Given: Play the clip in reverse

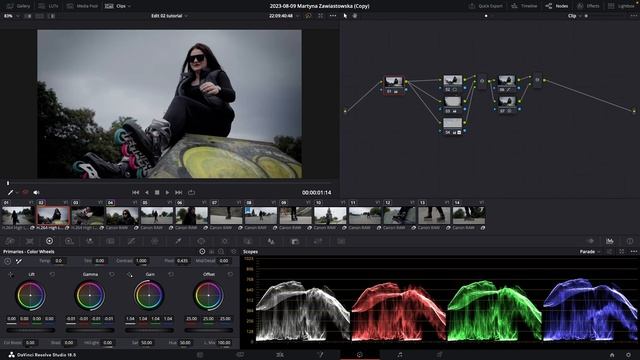Looking at the screenshot, I should point(147,192).
